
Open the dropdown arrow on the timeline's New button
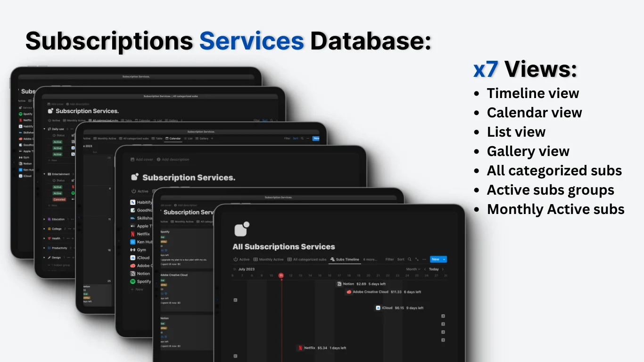click(x=444, y=259)
